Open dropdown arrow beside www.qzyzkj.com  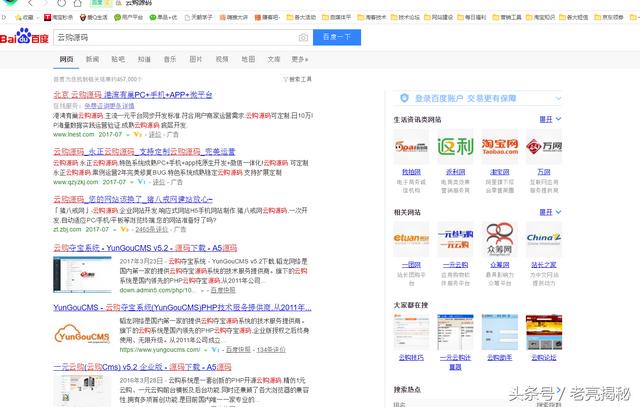coord(132,182)
